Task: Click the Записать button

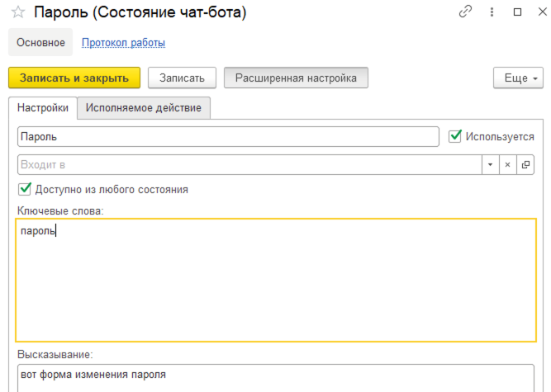Action: (x=182, y=78)
